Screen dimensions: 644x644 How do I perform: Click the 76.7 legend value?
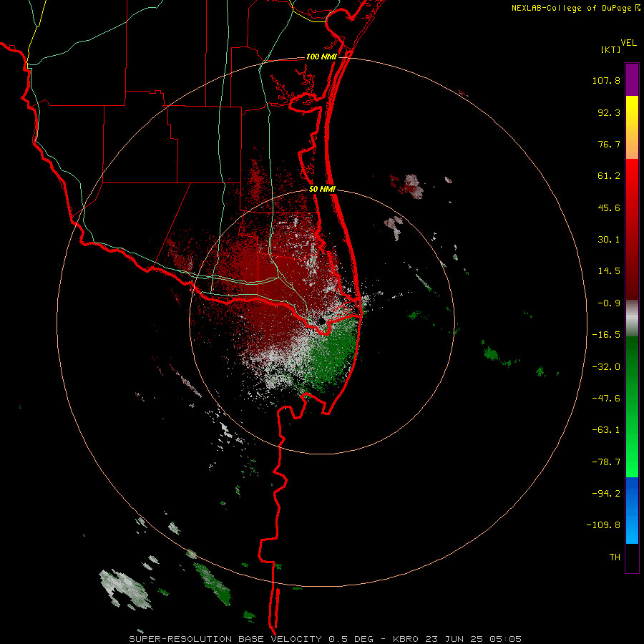(x=609, y=144)
